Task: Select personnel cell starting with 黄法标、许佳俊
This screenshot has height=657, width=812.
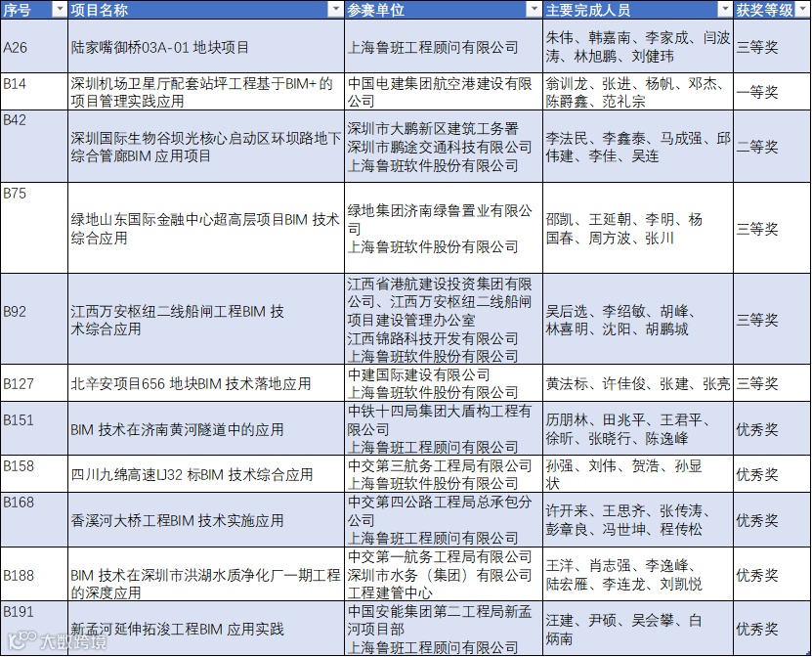Action: (x=638, y=383)
